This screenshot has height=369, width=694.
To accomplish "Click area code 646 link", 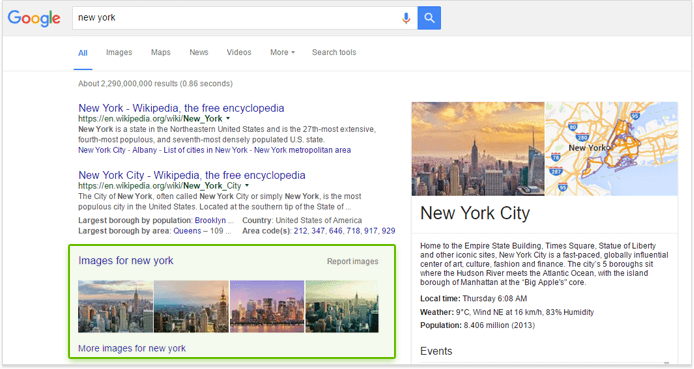I will (x=335, y=231).
